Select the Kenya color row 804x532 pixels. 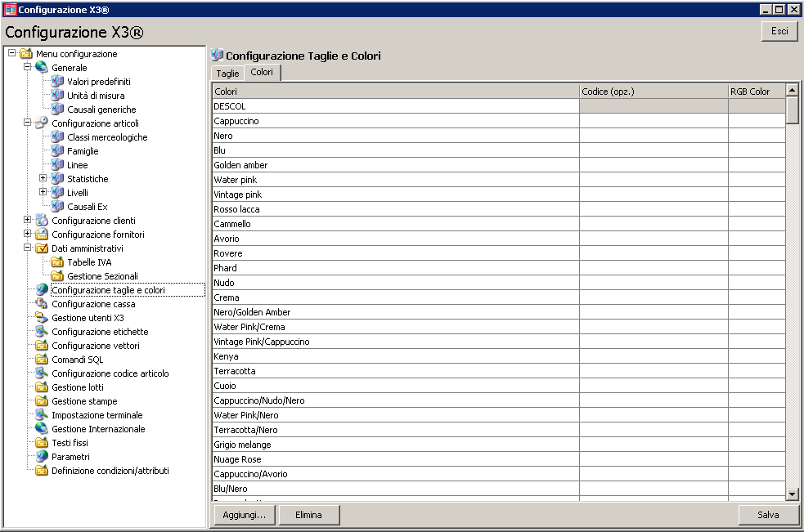pos(396,356)
